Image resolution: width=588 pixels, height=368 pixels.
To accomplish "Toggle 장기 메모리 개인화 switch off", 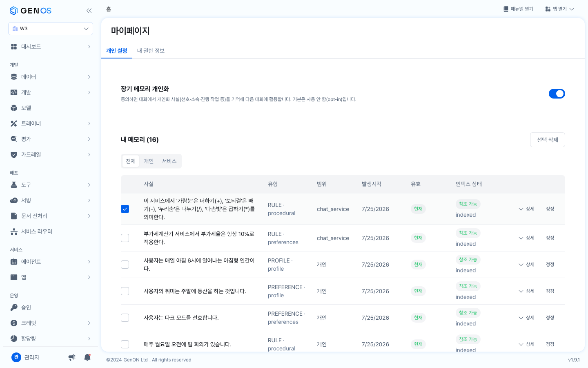I will [x=557, y=94].
